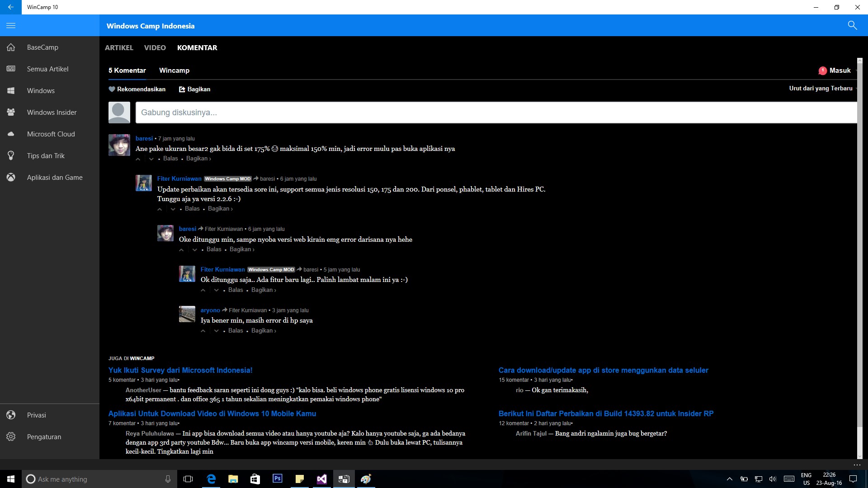Open the Windows Start menu
The width and height of the screenshot is (868, 488).
(x=11, y=479)
